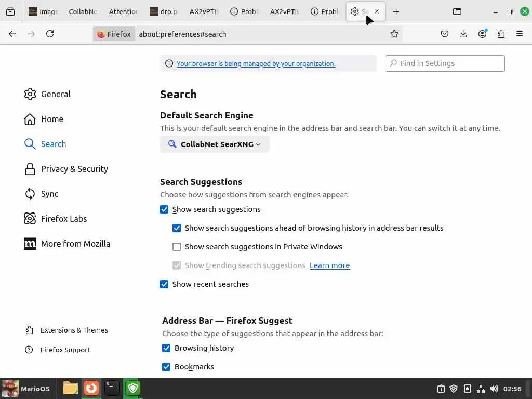
Task: Click the Privacy & Security lock icon
Action: (x=30, y=169)
